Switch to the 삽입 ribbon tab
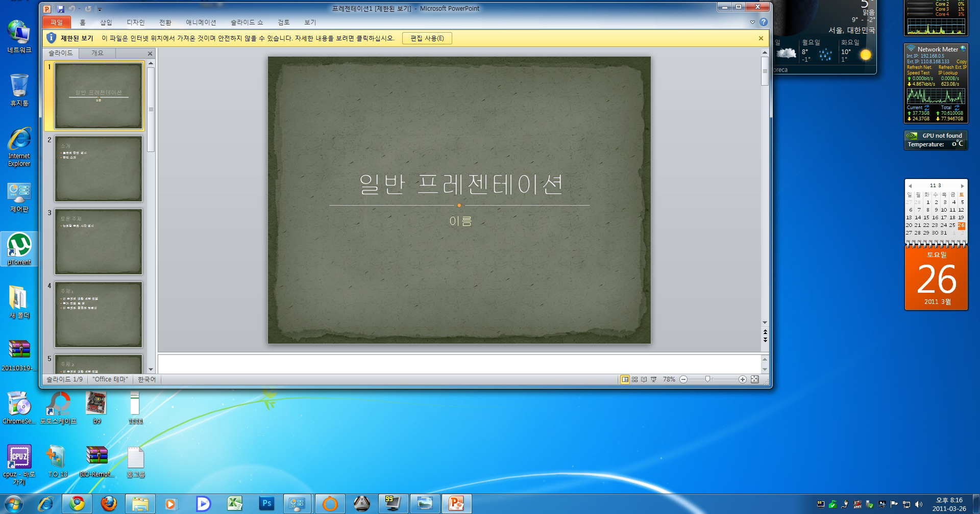The width and height of the screenshot is (980, 514). coord(106,22)
